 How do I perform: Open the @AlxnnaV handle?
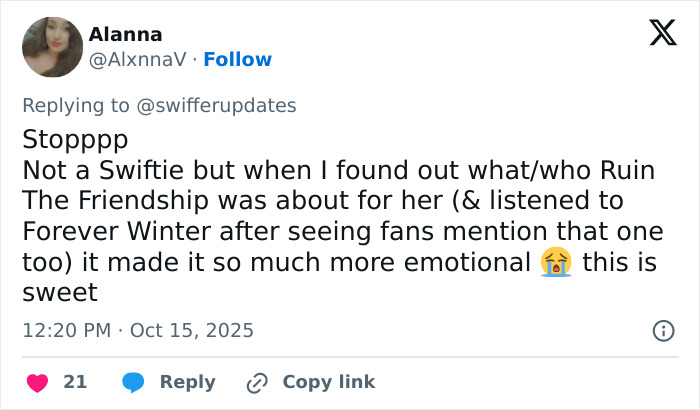(140, 60)
